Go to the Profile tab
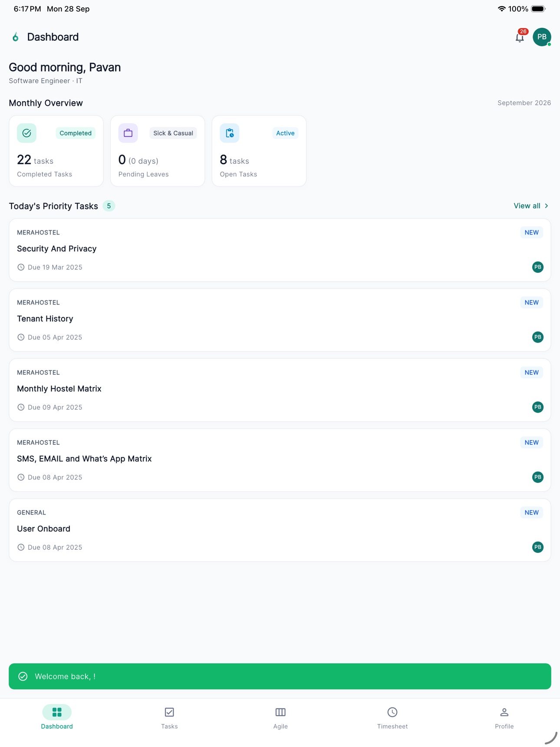 tap(504, 718)
